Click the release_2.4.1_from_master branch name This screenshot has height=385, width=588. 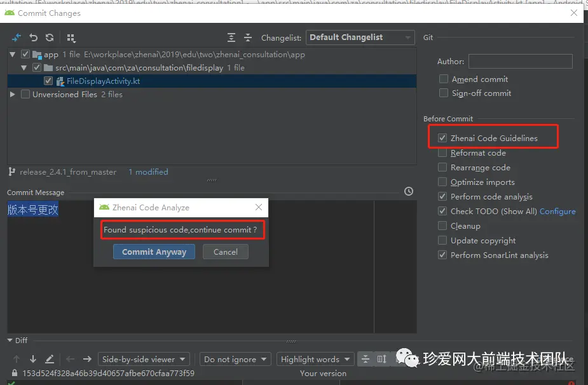pyautogui.click(x=68, y=172)
